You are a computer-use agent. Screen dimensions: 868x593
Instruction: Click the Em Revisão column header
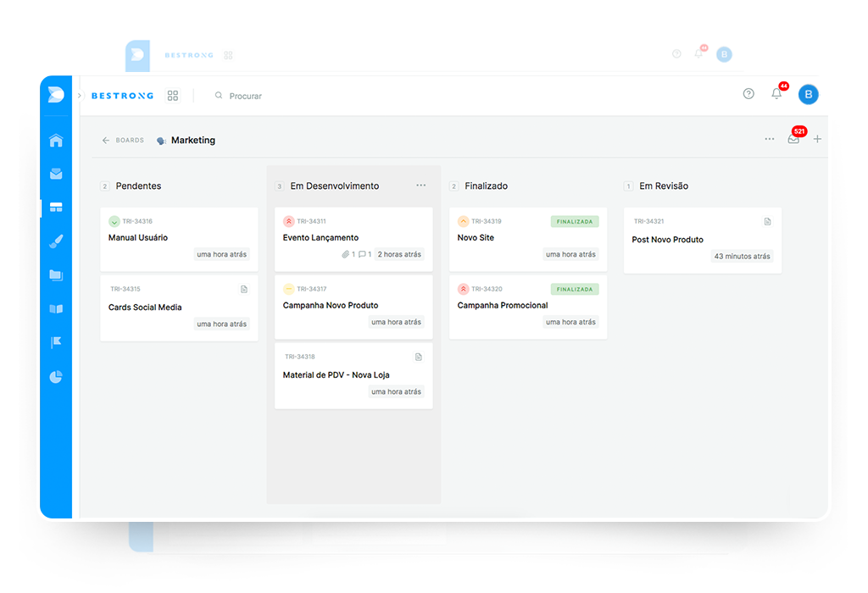[664, 186]
